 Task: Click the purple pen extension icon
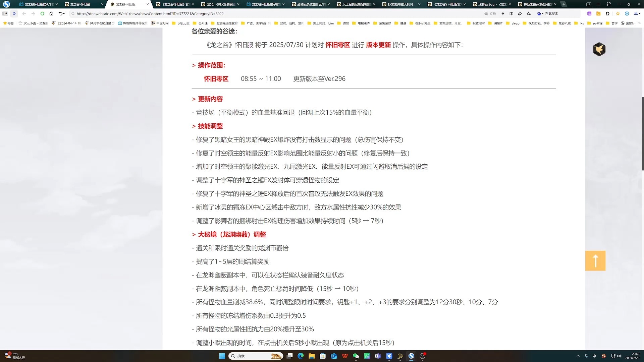click(589, 14)
